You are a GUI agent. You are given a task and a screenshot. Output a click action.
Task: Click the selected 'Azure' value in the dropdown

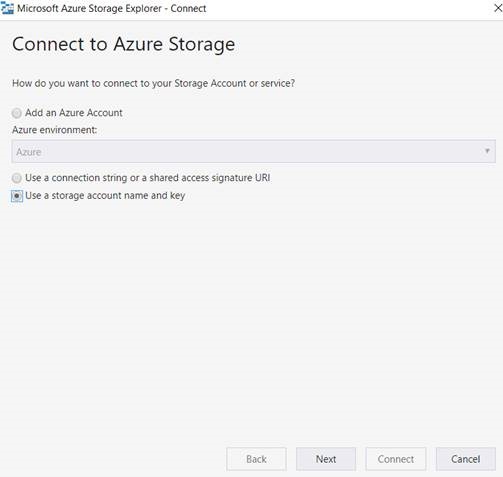click(x=29, y=152)
